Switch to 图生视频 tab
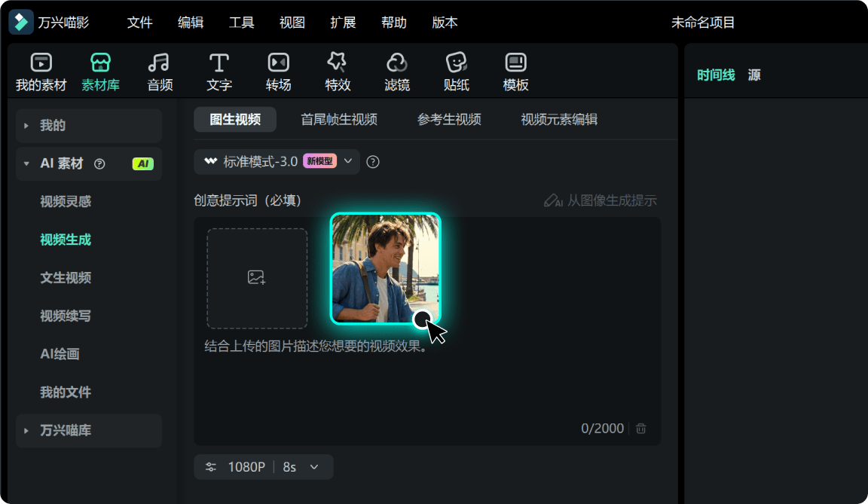Viewport: 868px width, 504px height. coord(235,120)
